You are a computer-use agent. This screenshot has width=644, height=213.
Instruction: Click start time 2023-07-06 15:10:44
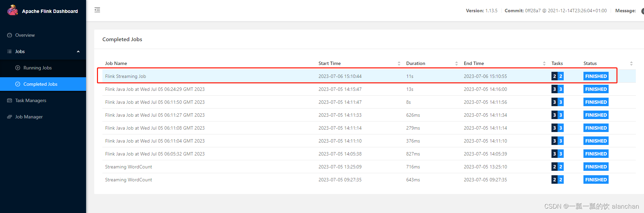click(x=340, y=76)
